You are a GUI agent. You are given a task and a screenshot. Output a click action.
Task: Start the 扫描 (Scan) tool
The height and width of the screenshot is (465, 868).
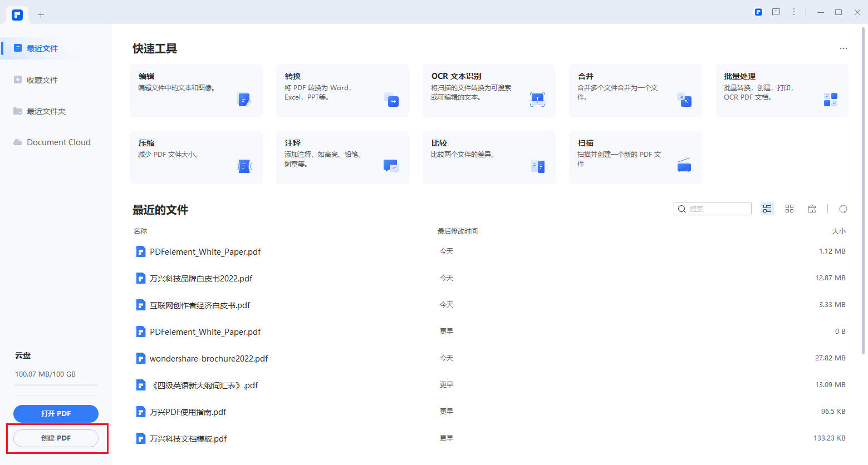[635, 157]
